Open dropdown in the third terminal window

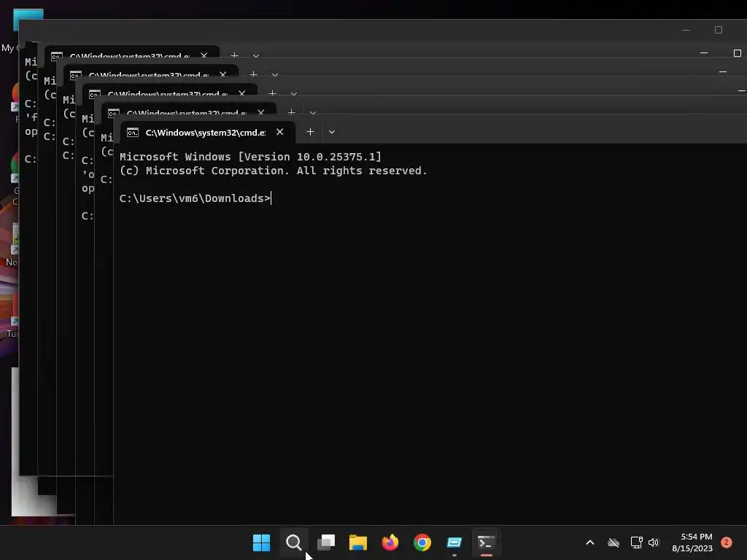(293, 94)
